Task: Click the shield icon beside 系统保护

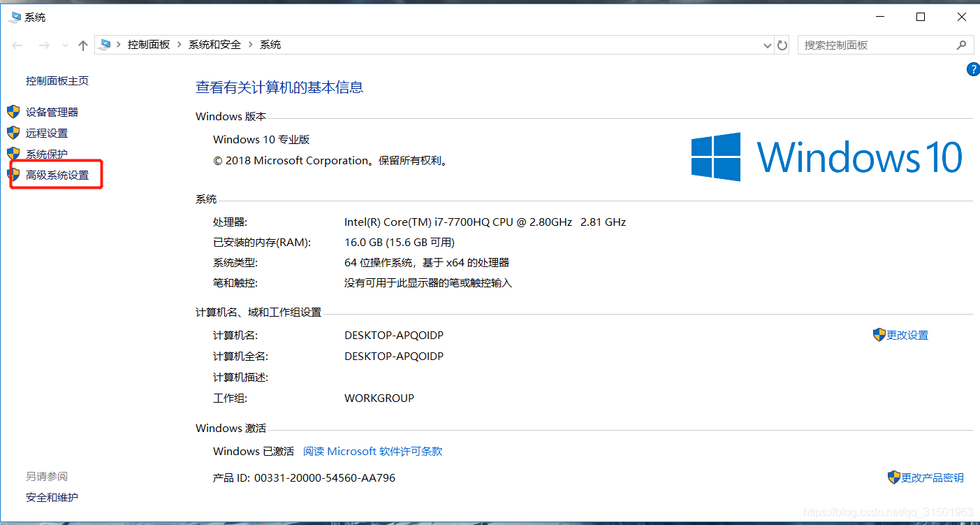Action: pos(13,153)
